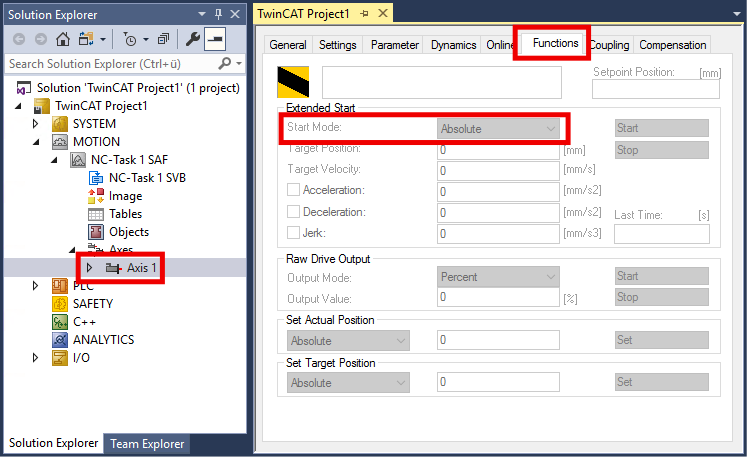The width and height of the screenshot is (747, 457).
Task: Pin the Solution Explorer panel
Action: (218, 14)
